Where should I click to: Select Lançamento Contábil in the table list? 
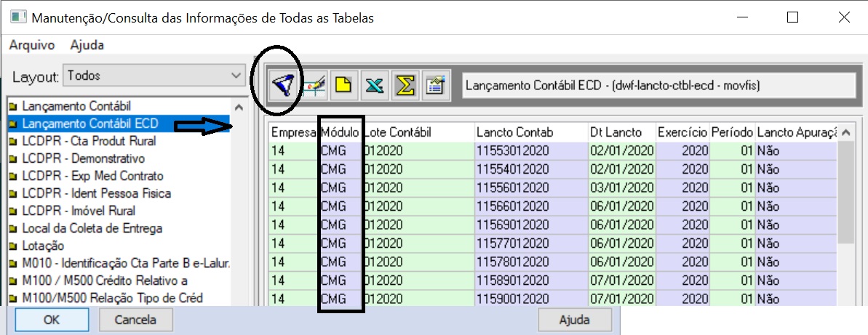point(76,106)
